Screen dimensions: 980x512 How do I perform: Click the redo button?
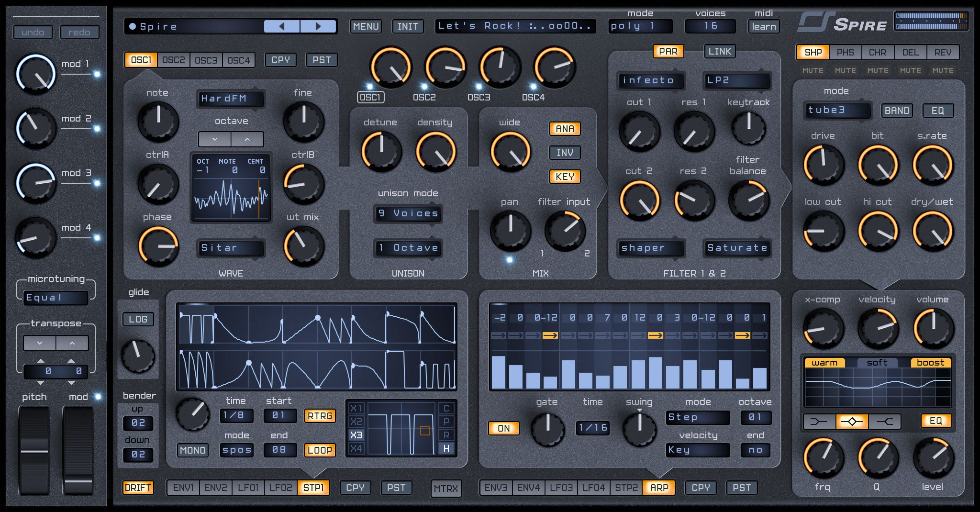79,32
